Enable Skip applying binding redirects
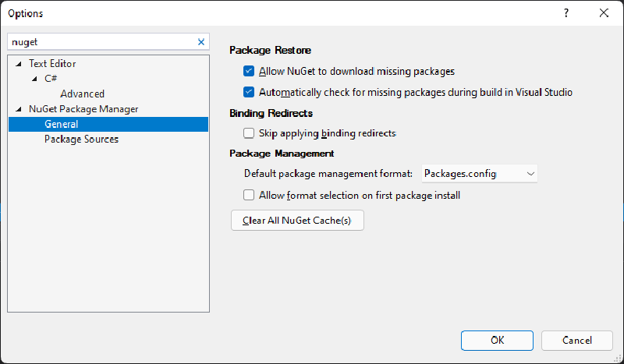 250,133
